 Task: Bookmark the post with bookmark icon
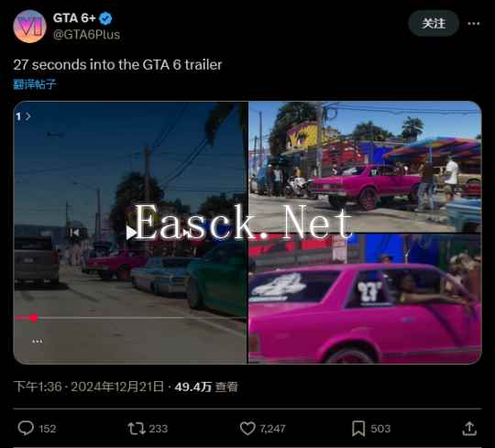[358, 429]
